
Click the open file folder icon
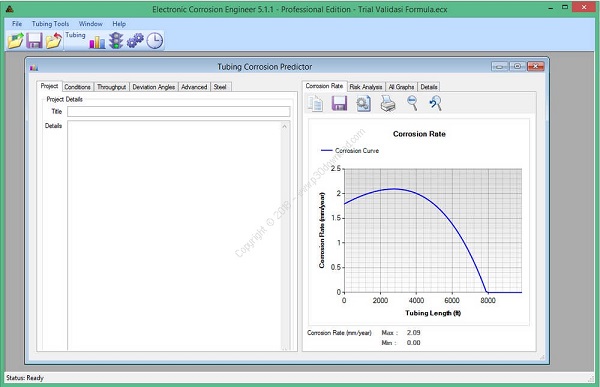coord(15,41)
